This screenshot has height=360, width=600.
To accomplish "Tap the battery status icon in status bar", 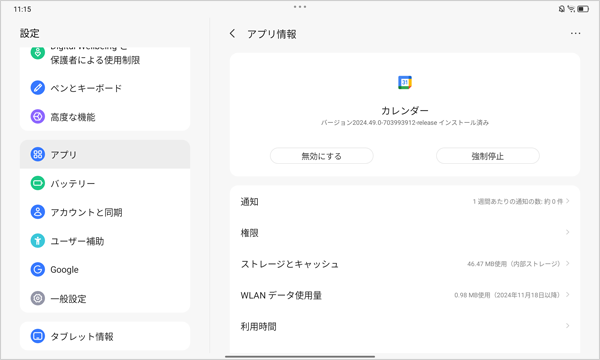I will [x=583, y=9].
